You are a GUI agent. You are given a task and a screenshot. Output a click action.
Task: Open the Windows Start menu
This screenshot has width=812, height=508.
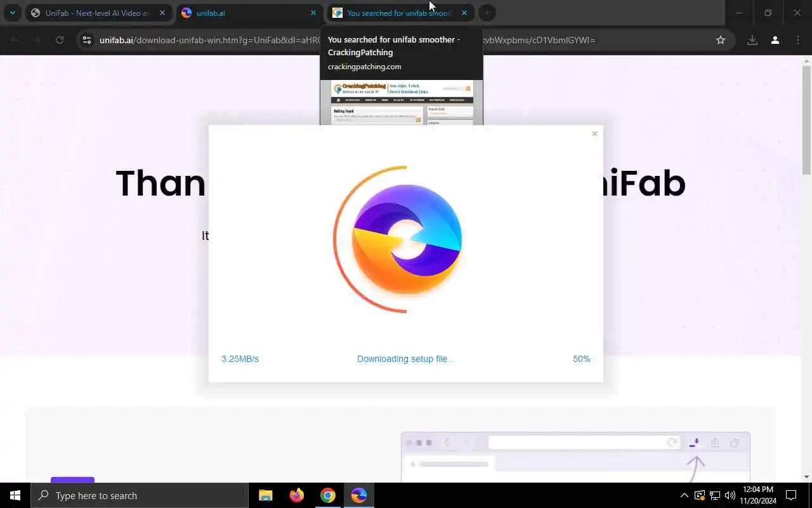(15, 495)
